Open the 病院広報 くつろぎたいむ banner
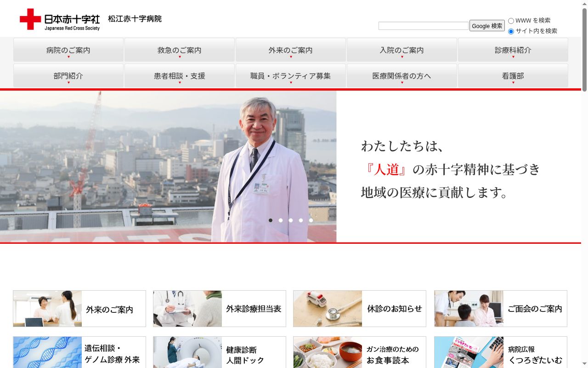Viewport: 588px width, 368px height. 501,352
